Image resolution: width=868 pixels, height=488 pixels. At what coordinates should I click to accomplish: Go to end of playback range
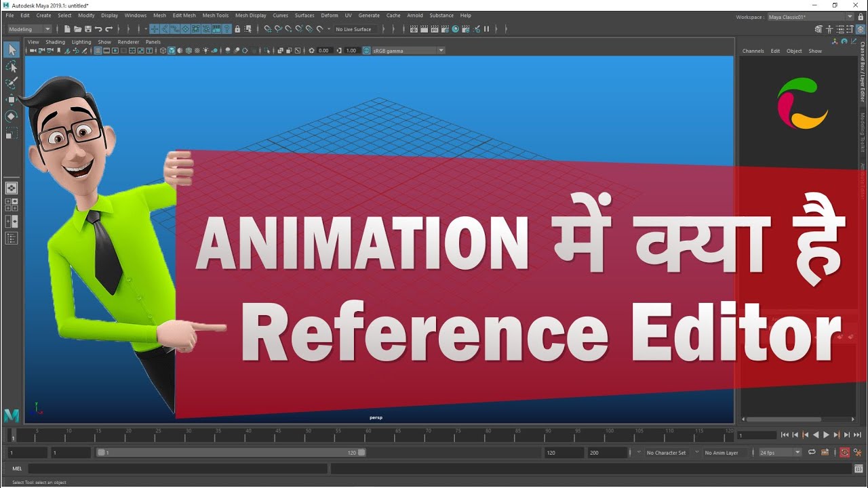click(x=857, y=435)
